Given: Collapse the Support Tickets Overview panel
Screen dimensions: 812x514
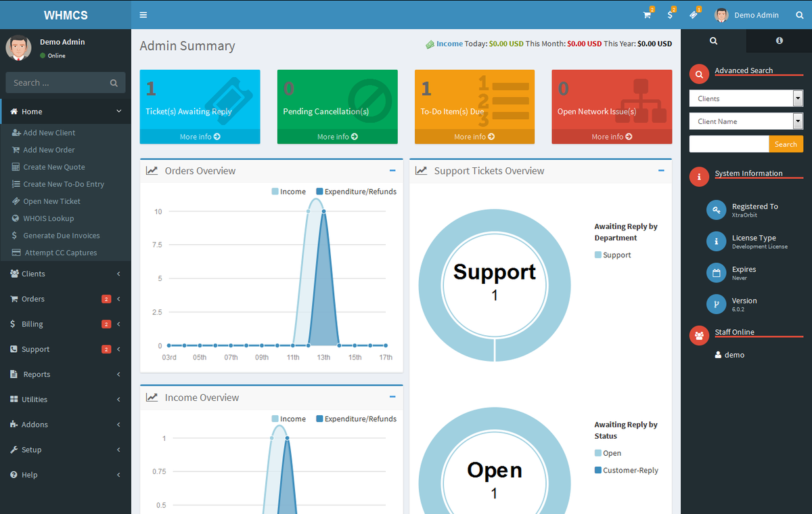Looking at the screenshot, I should [x=661, y=171].
